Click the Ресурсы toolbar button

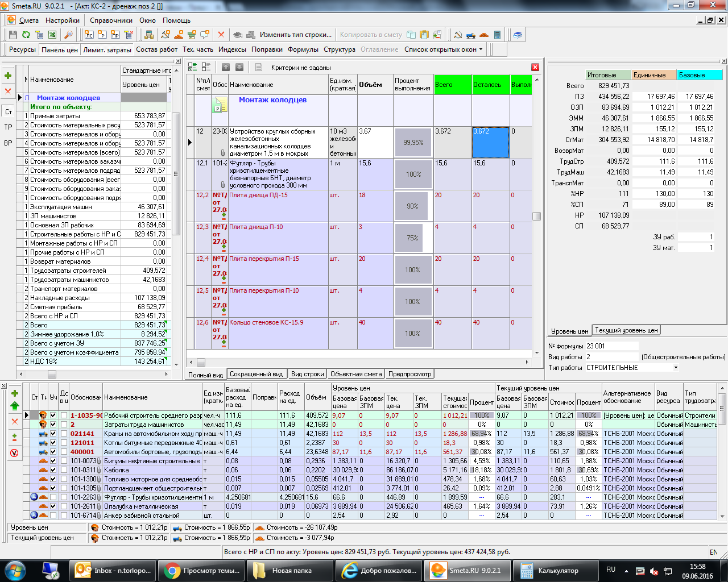click(x=22, y=49)
